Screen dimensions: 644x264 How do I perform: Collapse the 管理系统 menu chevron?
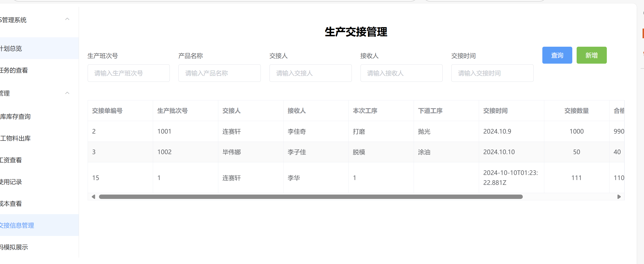(67, 19)
